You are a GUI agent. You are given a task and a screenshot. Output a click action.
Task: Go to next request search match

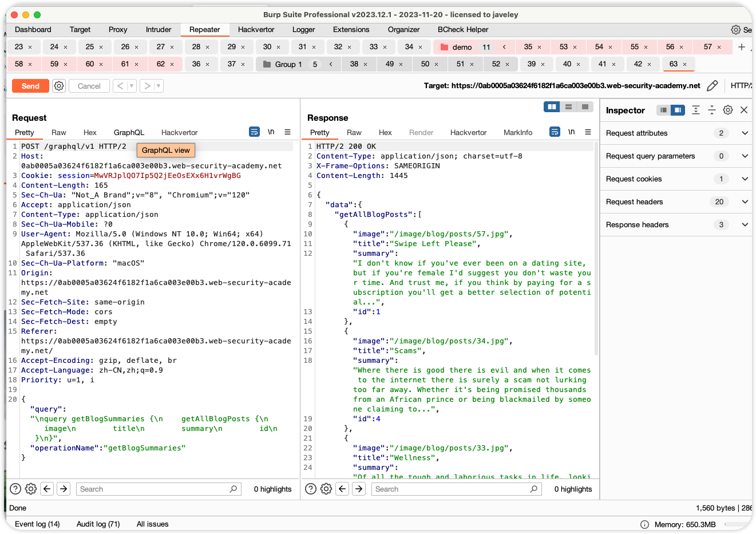point(64,489)
